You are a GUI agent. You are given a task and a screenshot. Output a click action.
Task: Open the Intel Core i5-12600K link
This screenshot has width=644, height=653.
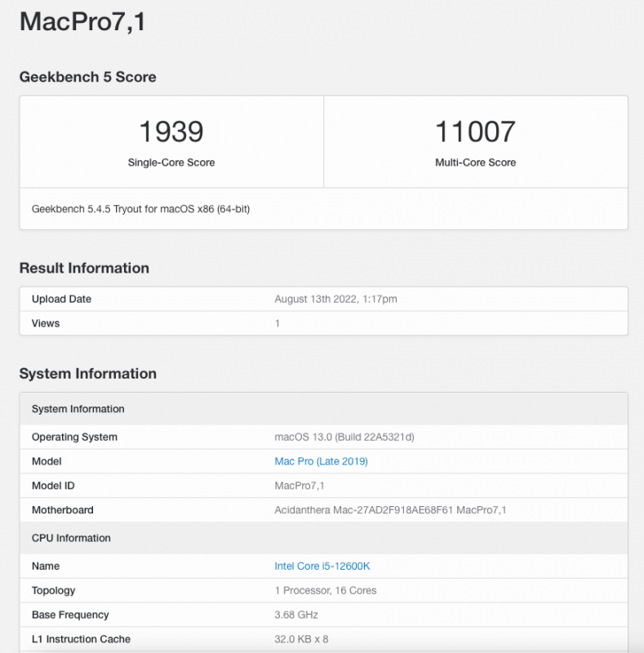click(x=322, y=566)
